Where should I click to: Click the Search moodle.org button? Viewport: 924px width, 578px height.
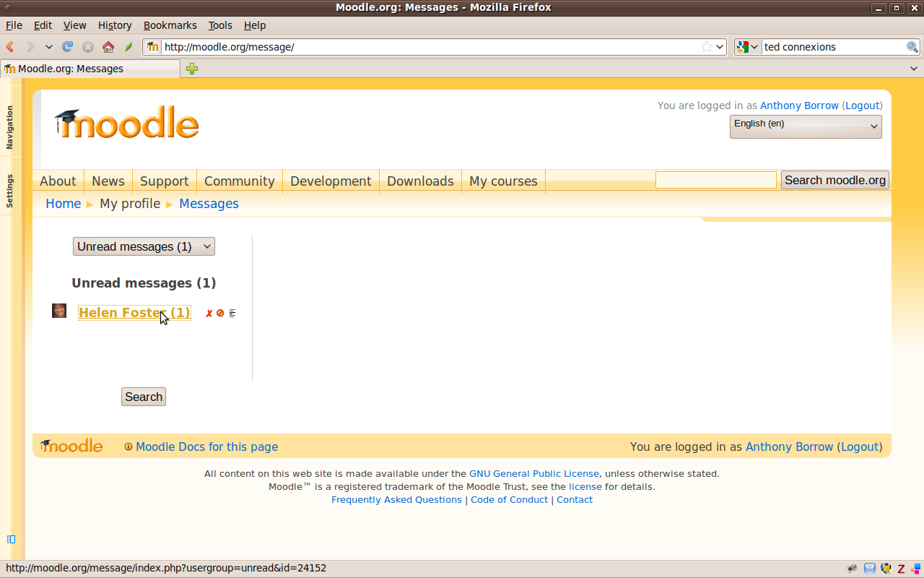click(835, 180)
